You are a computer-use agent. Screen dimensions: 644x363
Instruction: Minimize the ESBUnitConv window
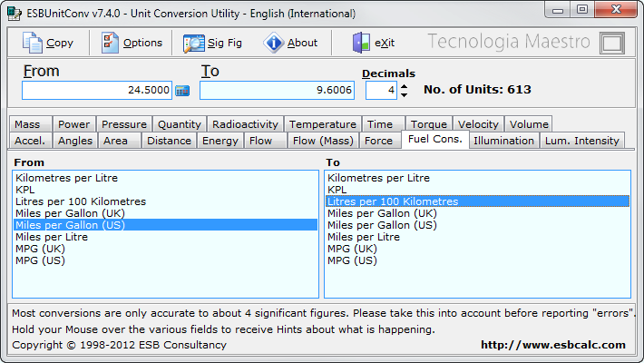tap(558, 10)
